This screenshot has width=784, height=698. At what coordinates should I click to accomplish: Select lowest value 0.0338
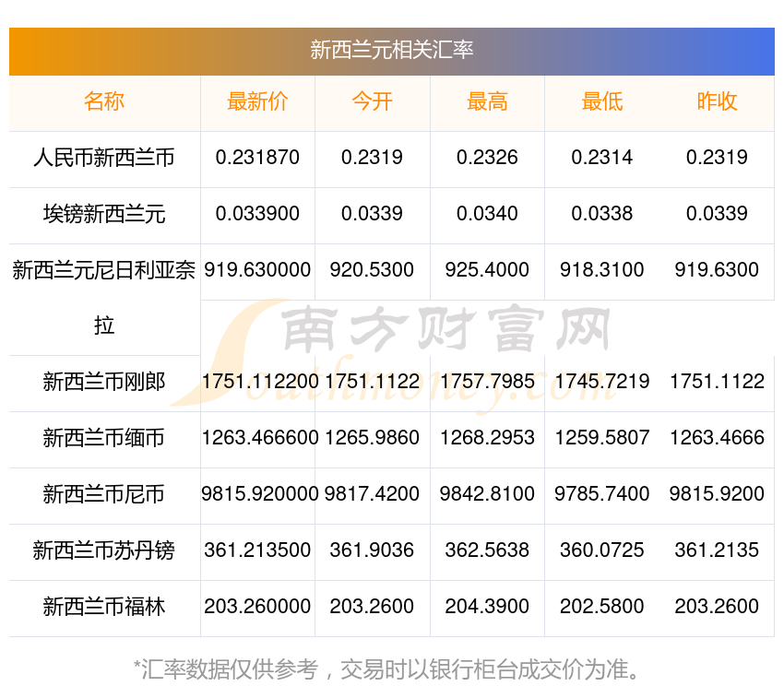click(x=602, y=214)
